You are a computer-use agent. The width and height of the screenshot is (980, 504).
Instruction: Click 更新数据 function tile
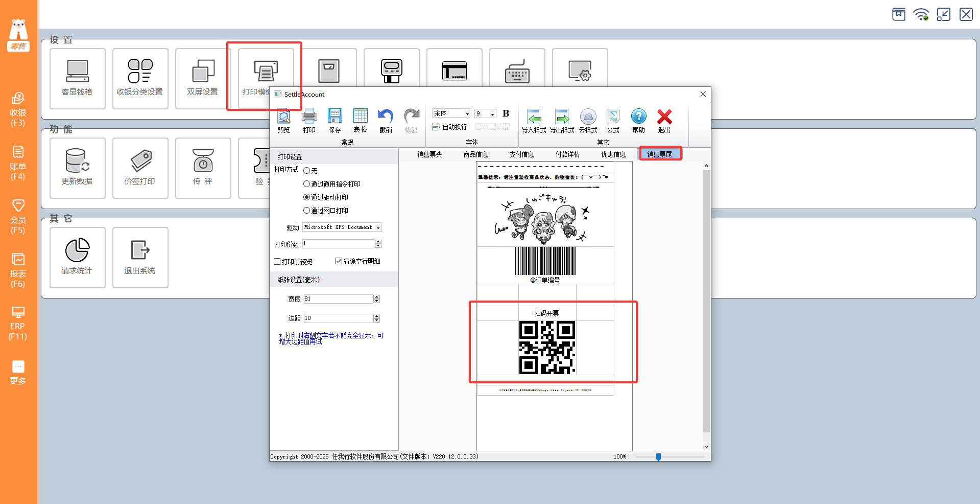[78, 168]
